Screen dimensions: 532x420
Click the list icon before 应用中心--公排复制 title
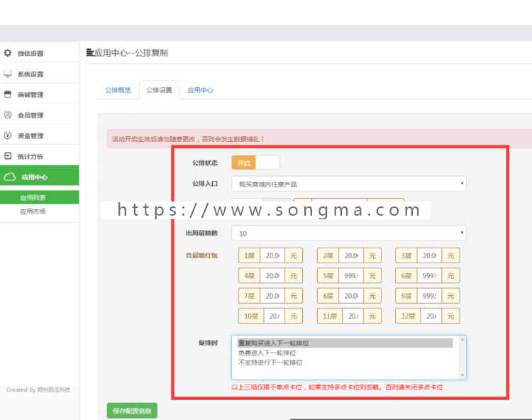(90, 52)
